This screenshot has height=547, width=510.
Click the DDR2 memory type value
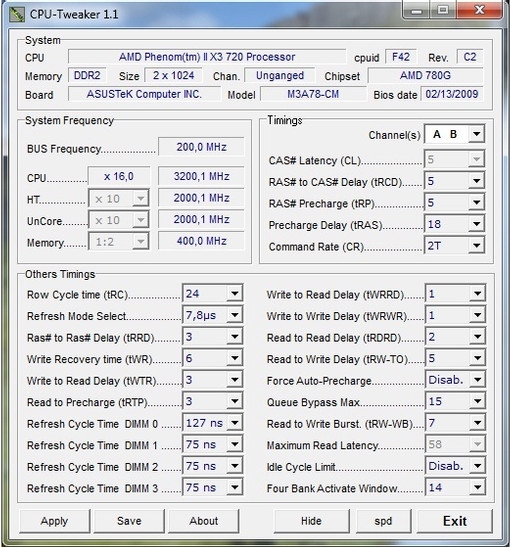click(x=87, y=75)
